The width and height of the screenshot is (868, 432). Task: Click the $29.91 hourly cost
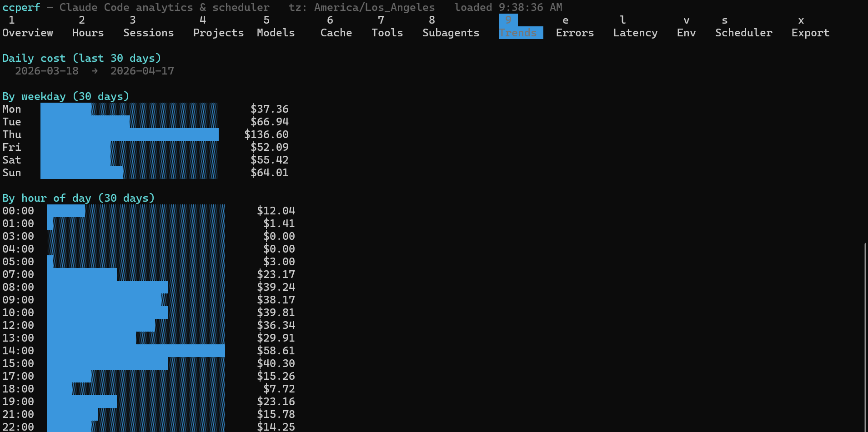coord(276,338)
